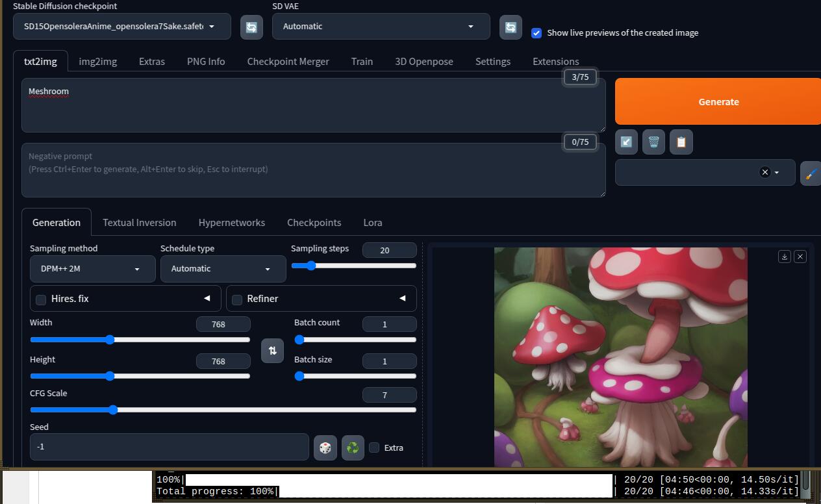Open the PNG Info tab
Screen dimensions: 821x504
tap(206, 62)
